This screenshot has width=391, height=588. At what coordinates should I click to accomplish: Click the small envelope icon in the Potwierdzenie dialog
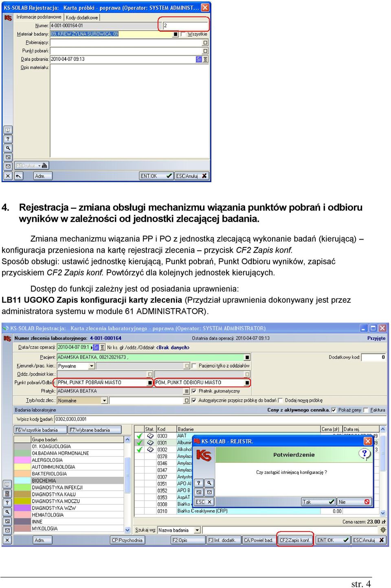coord(209,492)
